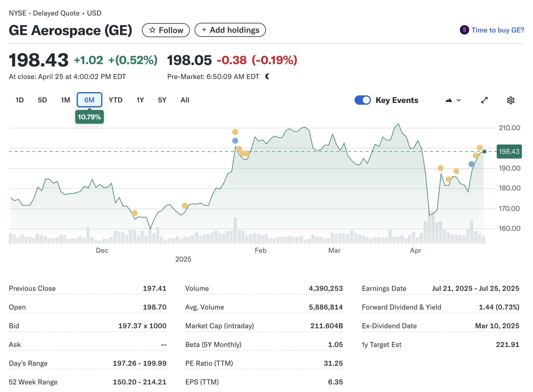Toggle the Key Events switch
This screenshot has width=533, height=392.
[x=362, y=100]
